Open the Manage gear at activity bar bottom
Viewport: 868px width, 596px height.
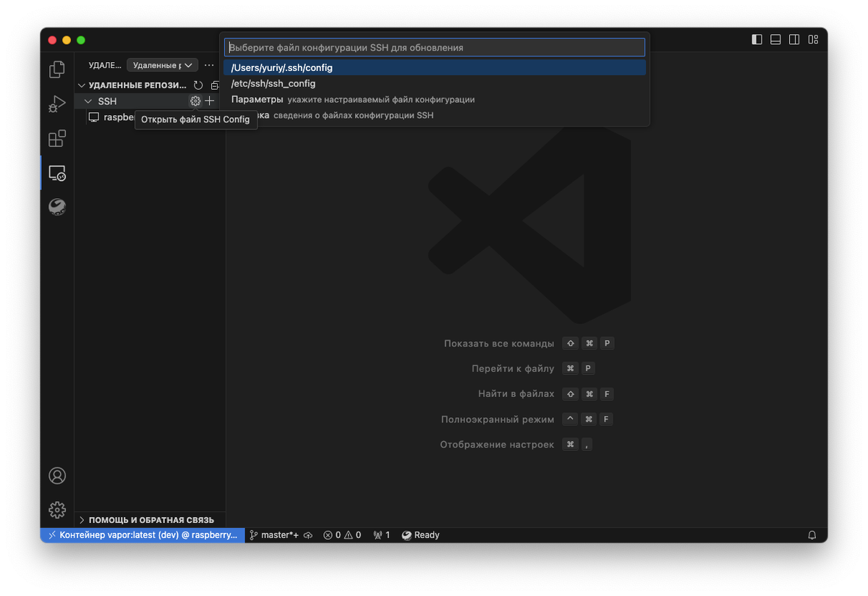(57, 509)
